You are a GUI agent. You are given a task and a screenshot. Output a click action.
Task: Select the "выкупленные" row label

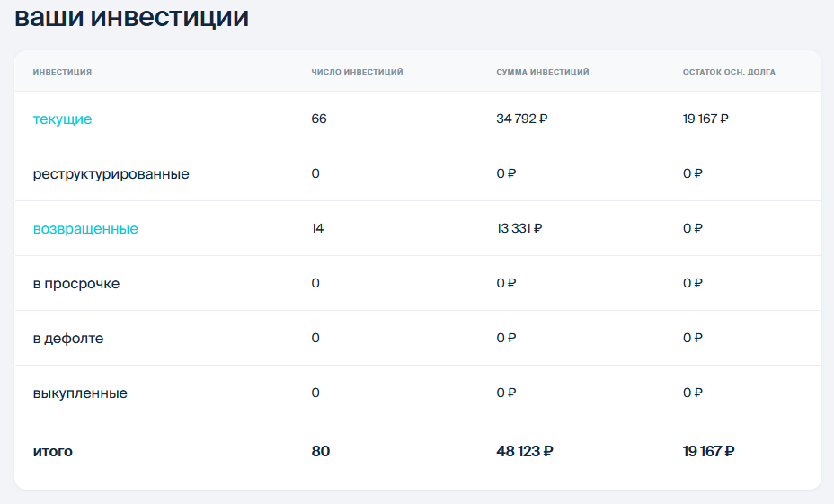tap(80, 393)
